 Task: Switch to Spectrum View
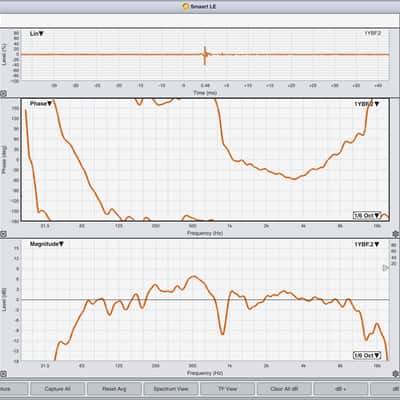pos(171,389)
